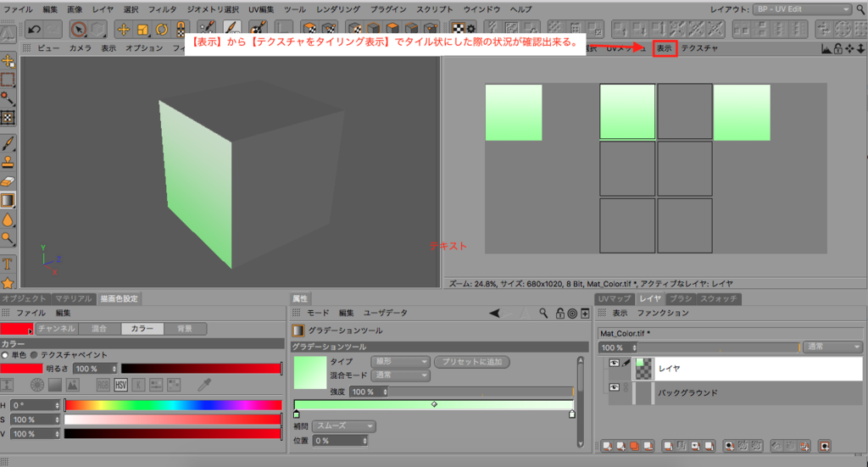This screenshot has height=467, width=868.
Task: Pick the eyedropper in color settings
Action: click(205, 385)
